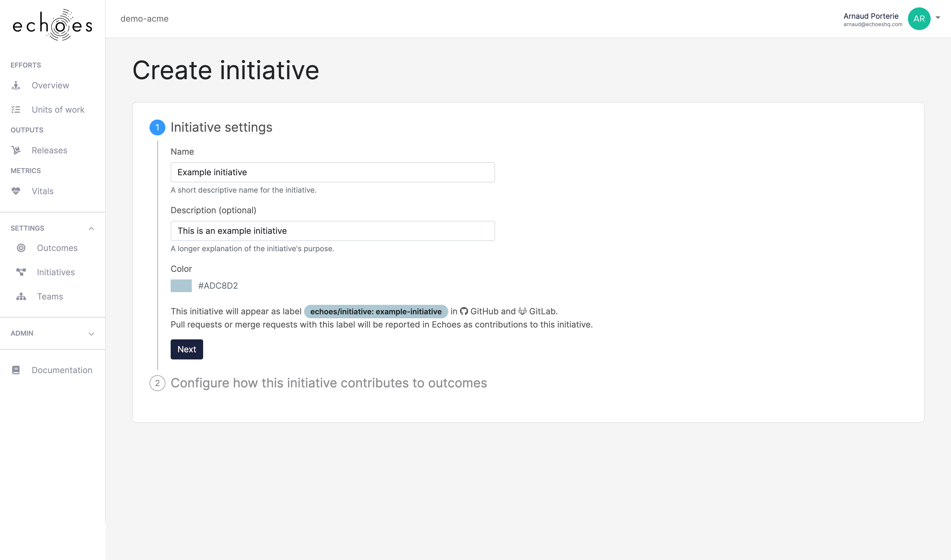Click into the Name input field
Image resolution: width=951 pixels, height=560 pixels.
tap(332, 172)
